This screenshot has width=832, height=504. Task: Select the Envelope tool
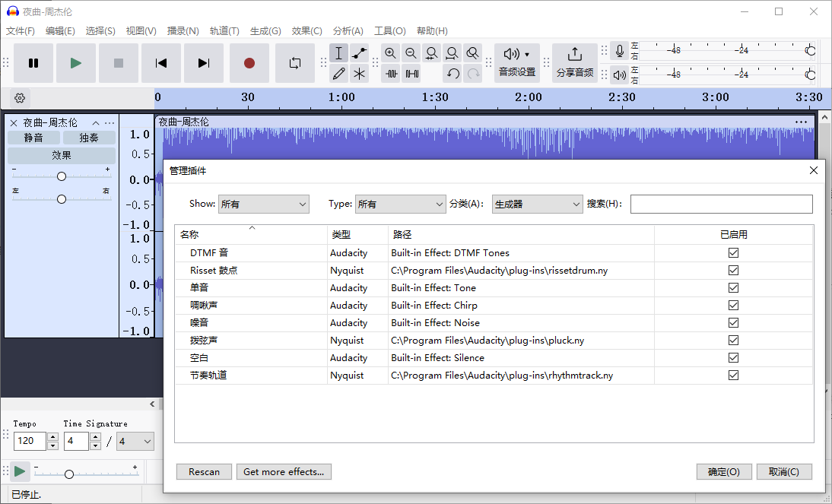[x=360, y=53]
